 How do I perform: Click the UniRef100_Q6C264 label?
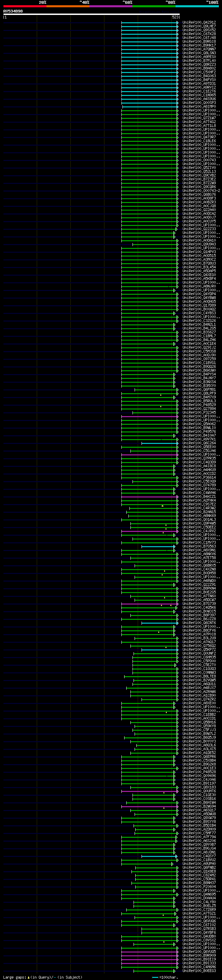[x=199, y=443]
